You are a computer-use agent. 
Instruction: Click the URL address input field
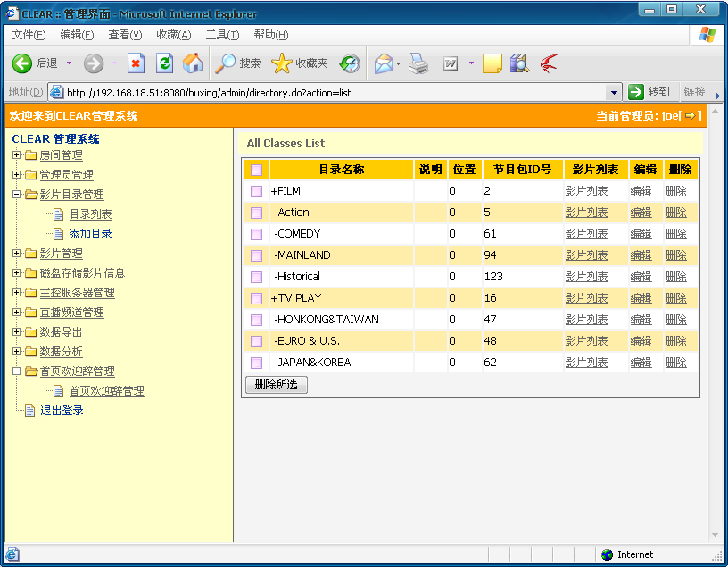[x=335, y=93]
